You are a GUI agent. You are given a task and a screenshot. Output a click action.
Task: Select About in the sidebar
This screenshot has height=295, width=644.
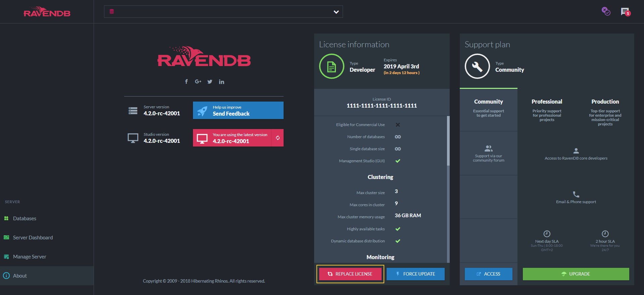point(47,276)
